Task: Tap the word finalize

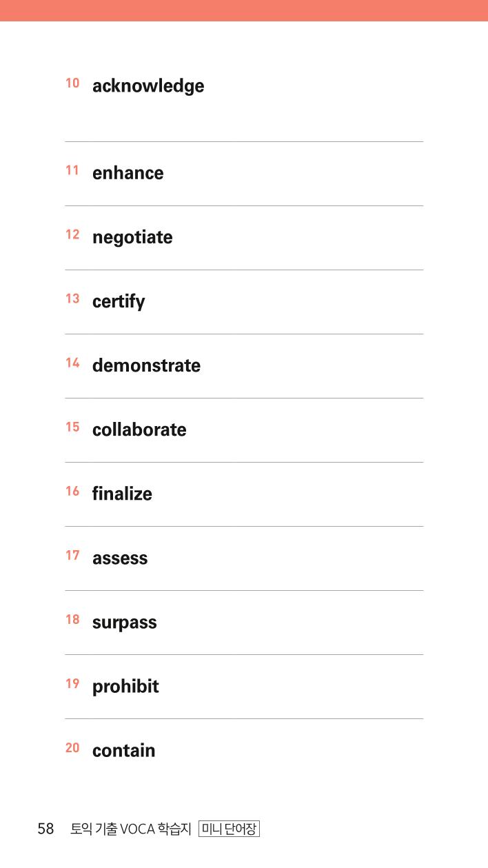Action: 122,494
